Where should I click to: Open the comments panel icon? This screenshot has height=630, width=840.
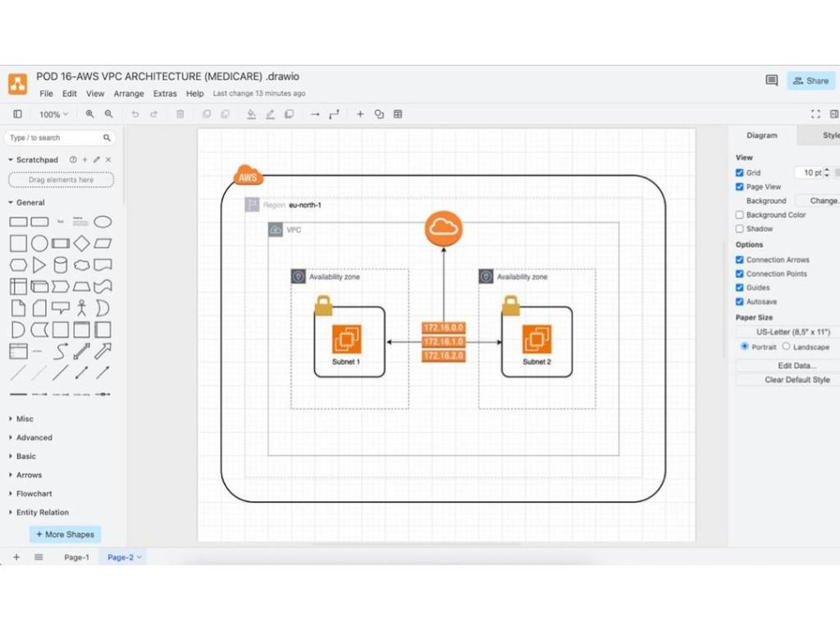[x=771, y=80]
